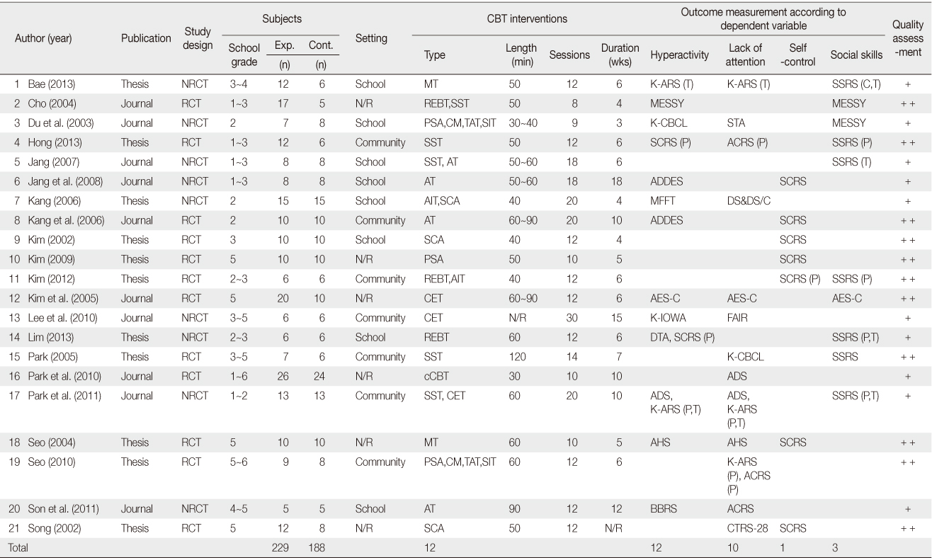Image resolution: width=932 pixels, height=560 pixels.
Task: Select the 'Sessions' subheader
Action: pos(569,55)
